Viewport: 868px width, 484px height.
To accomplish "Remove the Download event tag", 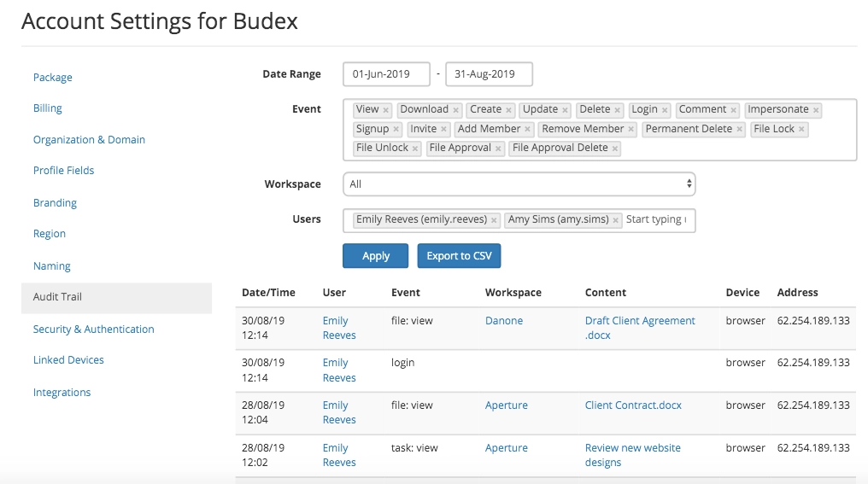I will click(456, 110).
